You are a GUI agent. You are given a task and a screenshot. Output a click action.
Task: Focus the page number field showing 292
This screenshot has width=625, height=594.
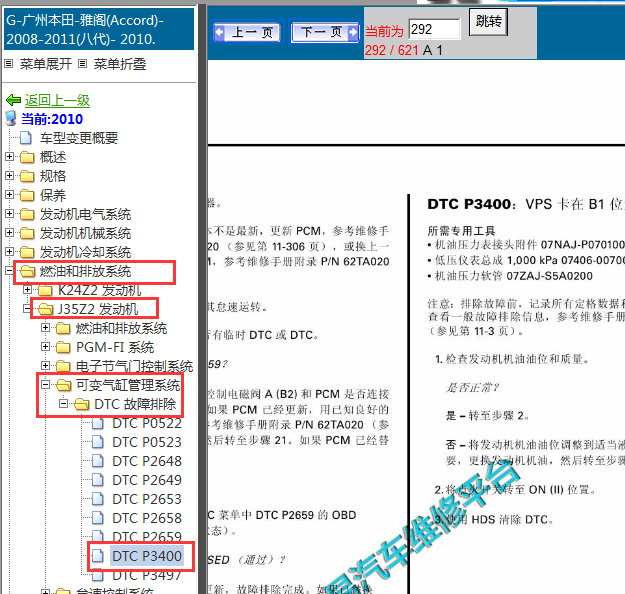tap(434, 29)
